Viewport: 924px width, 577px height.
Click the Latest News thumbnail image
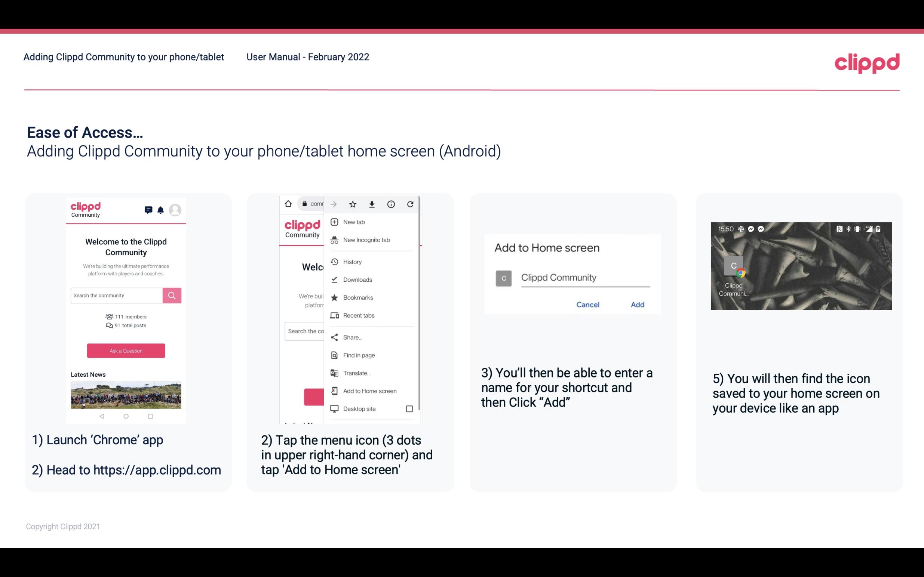click(126, 395)
